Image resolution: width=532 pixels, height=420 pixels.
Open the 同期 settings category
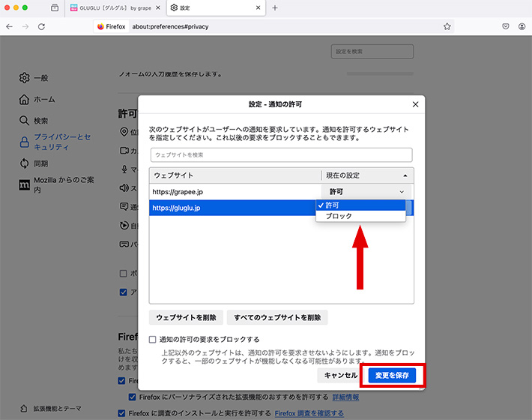click(34, 163)
